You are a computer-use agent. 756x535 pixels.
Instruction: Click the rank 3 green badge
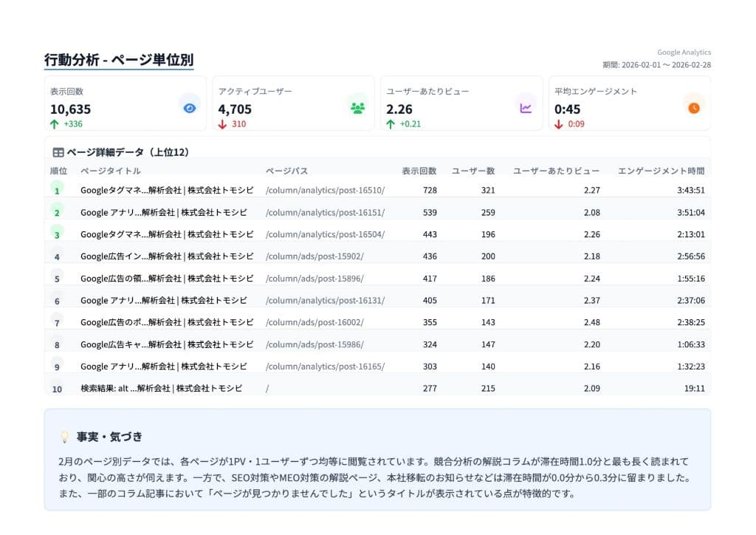pyautogui.click(x=57, y=234)
